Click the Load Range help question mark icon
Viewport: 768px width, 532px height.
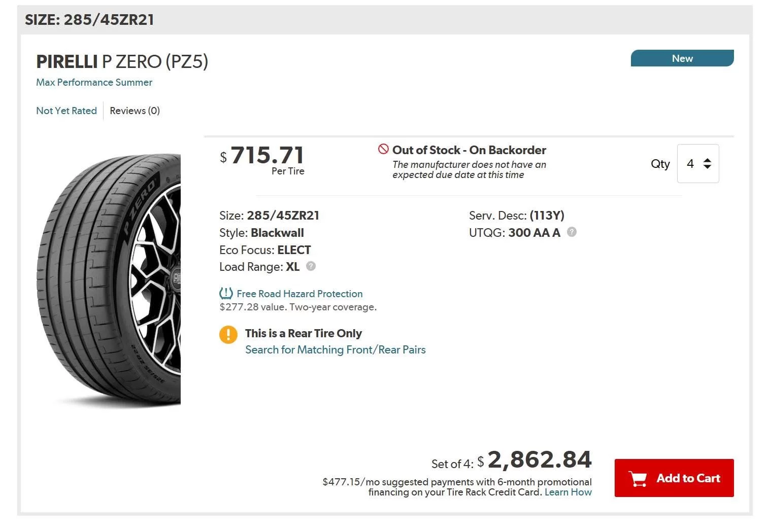tap(311, 266)
